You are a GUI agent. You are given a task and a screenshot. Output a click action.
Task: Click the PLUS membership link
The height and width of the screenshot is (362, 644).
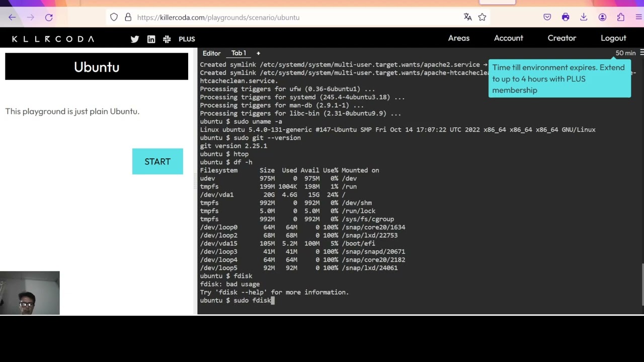tap(187, 39)
